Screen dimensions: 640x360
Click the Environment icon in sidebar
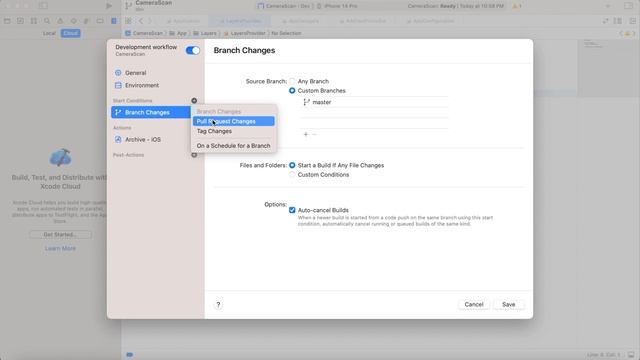[x=118, y=85]
